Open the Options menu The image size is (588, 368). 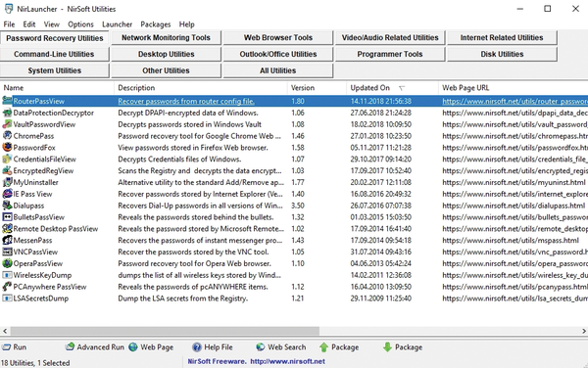(80, 24)
